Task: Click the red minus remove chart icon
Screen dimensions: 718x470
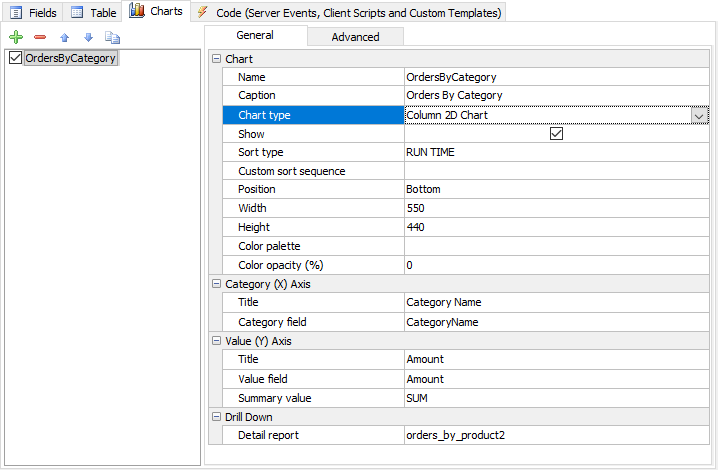Action: tap(40, 37)
